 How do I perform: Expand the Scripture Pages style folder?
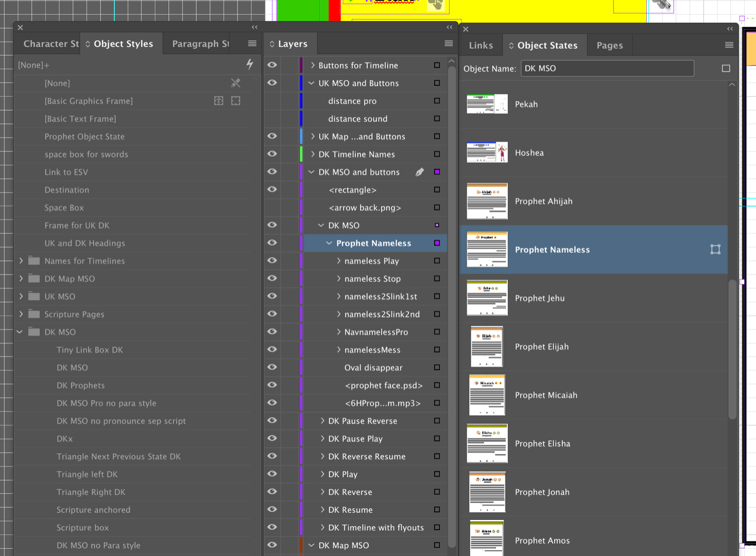coord(21,314)
